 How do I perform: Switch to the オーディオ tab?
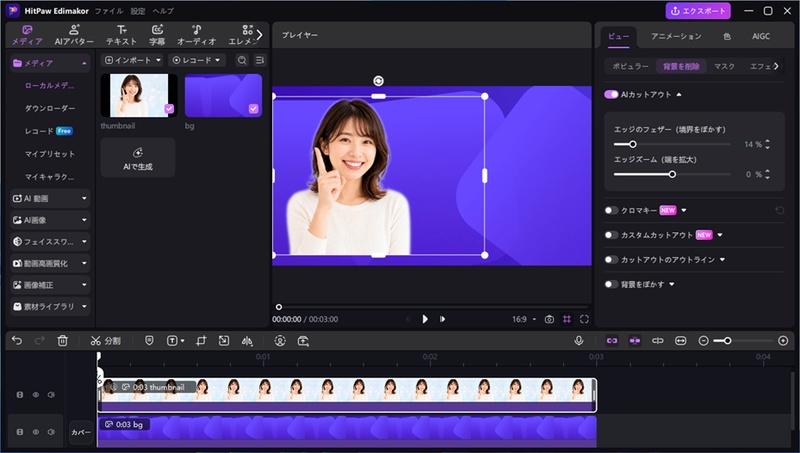pyautogui.click(x=196, y=35)
